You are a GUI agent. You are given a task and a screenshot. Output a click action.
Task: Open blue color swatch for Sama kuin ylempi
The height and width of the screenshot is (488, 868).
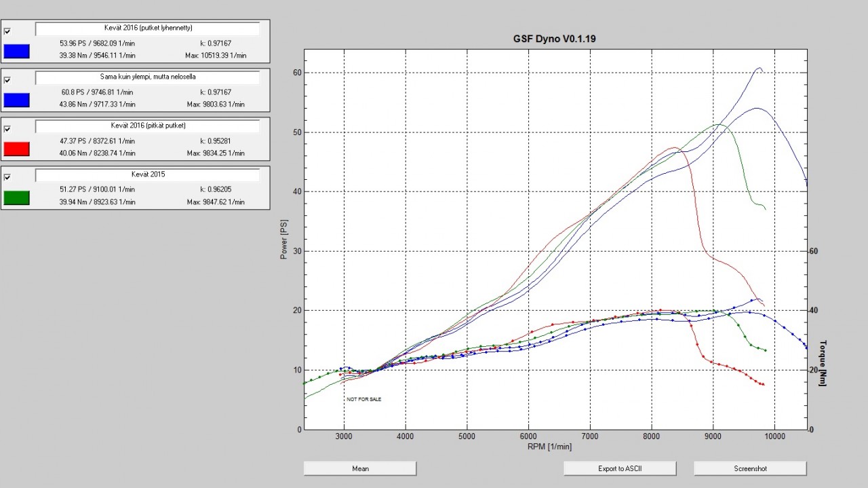tap(17, 100)
